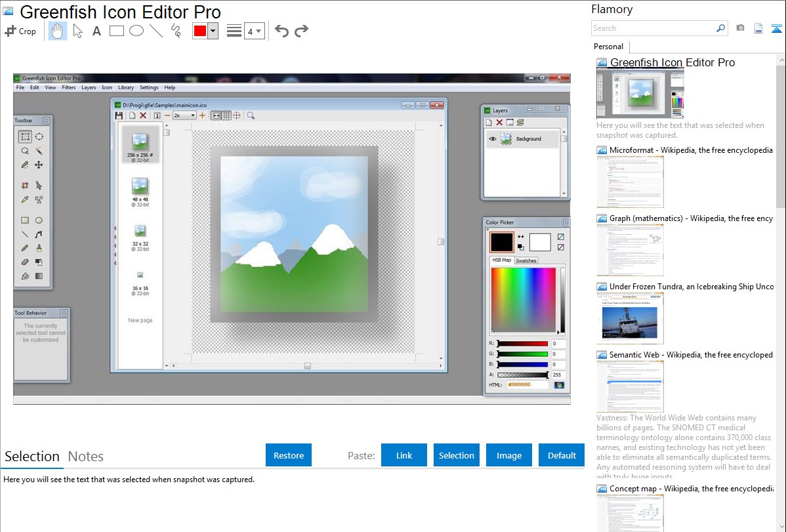Click the red annotation color swatch
This screenshot has height=532, width=786.
200,31
